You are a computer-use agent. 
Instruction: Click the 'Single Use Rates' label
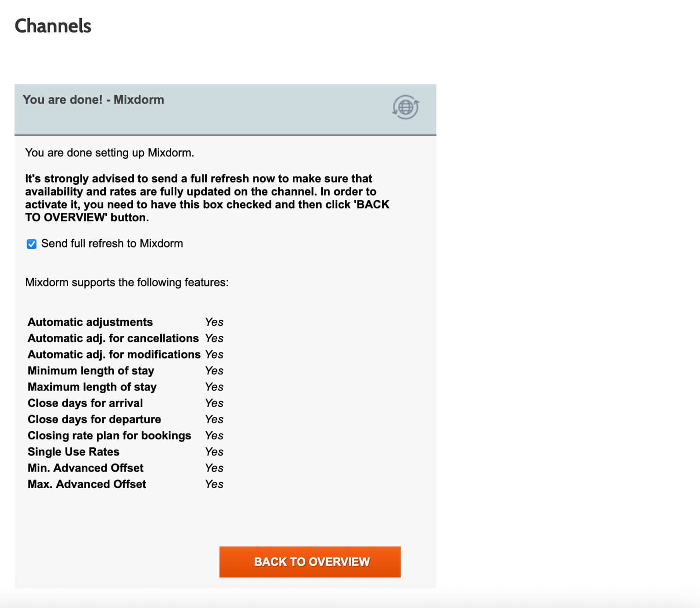click(x=73, y=451)
